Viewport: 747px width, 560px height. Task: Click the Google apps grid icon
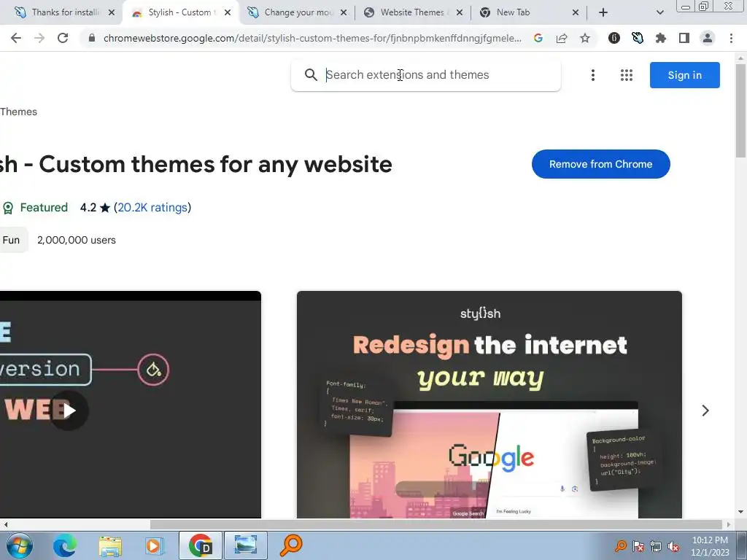(627, 75)
